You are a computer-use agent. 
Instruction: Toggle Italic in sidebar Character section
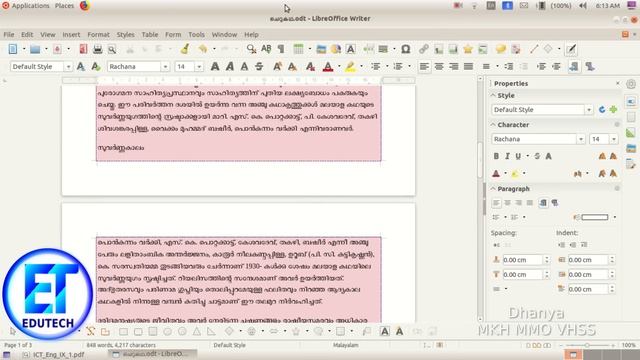pos(507,156)
